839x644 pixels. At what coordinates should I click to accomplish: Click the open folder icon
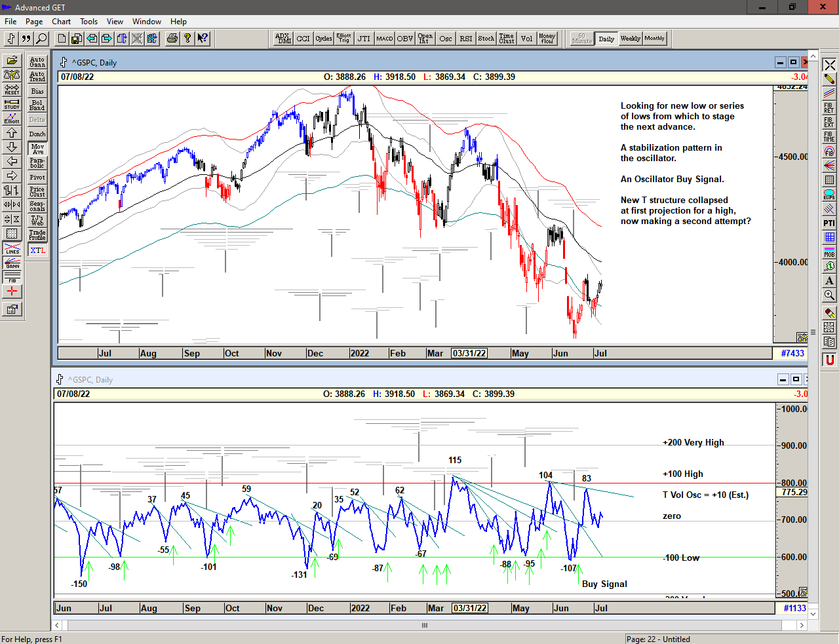click(x=12, y=61)
